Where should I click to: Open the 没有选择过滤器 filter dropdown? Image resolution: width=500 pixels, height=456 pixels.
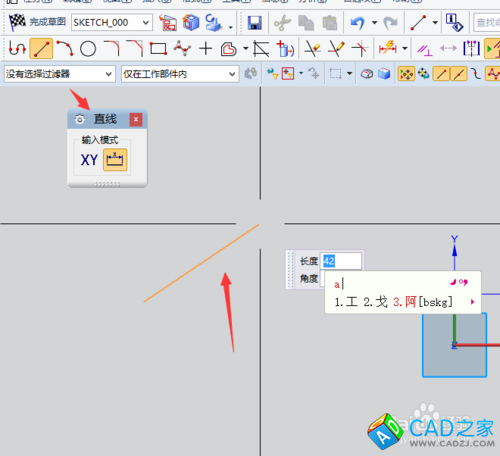pos(60,74)
